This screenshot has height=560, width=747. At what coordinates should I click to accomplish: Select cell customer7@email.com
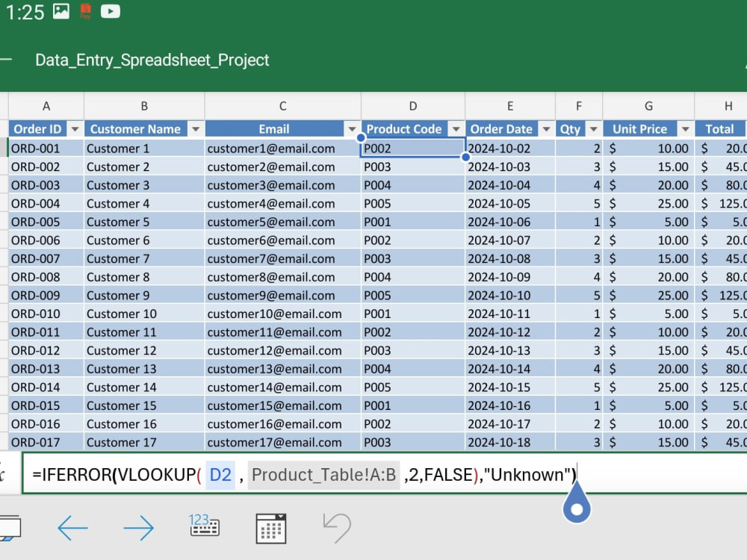coord(282,258)
